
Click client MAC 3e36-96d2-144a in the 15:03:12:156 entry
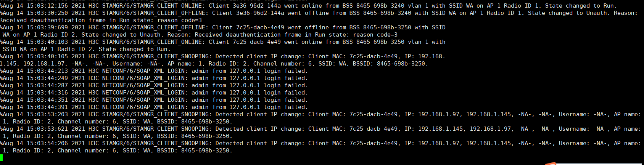260,6
